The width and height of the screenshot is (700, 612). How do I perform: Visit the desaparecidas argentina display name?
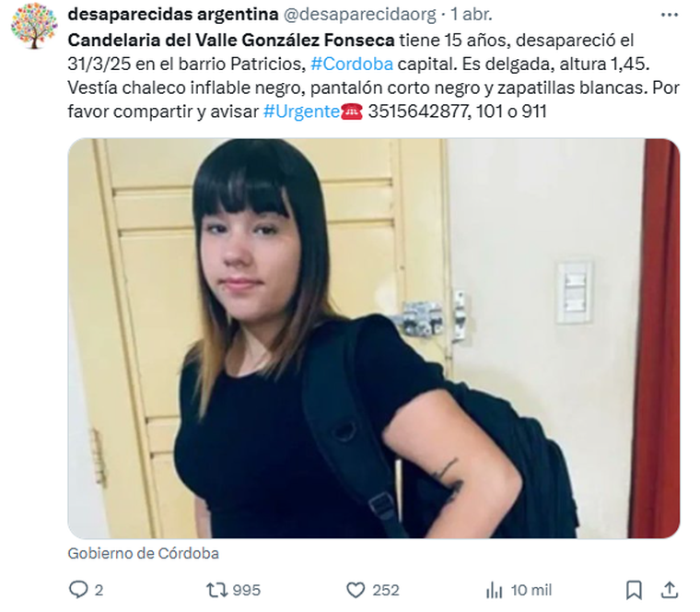click(x=173, y=15)
